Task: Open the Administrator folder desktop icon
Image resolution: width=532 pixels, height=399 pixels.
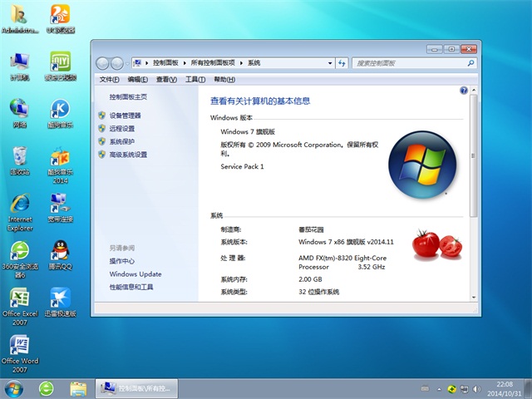Action: [20, 19]
